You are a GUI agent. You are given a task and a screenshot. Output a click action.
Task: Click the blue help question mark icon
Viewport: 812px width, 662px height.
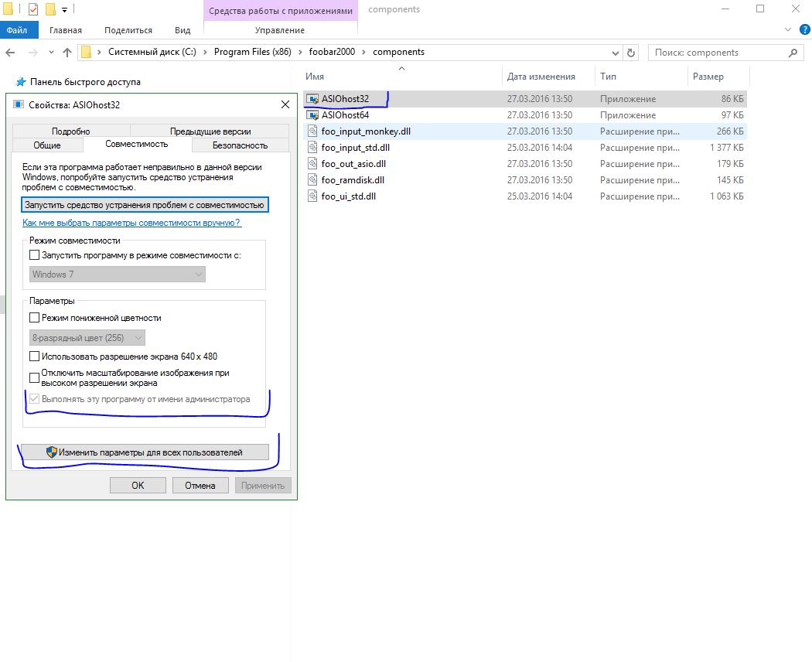pyautogui.click(x=803, y=29)
